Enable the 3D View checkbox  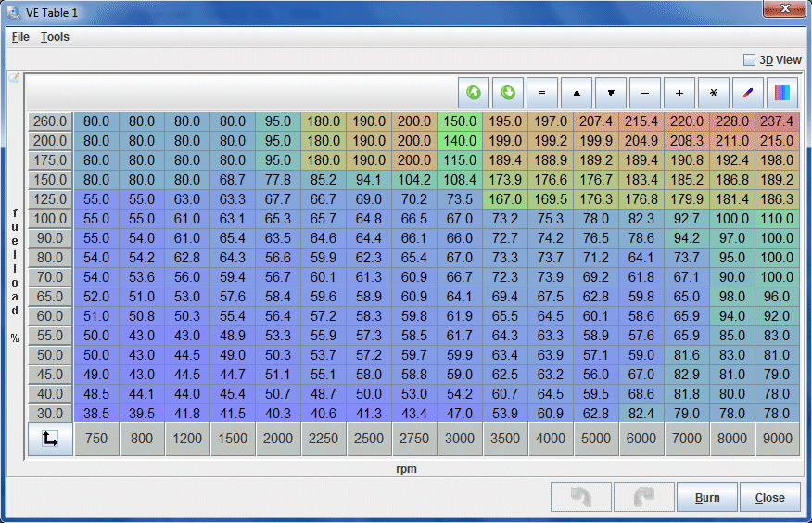pyautogui.click(x=749, y=60)
